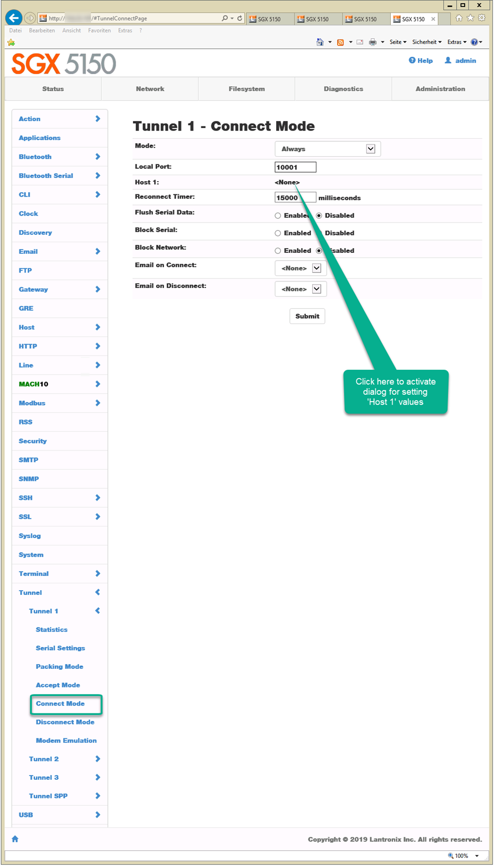The width and height of the screenshot is (497, 868).
Task: Switch to the Network tab
Action: point(150,89)
